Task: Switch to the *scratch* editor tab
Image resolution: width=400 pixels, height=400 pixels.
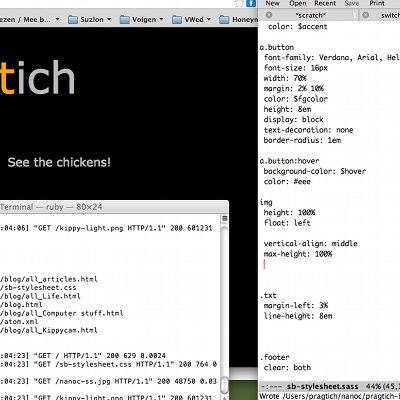Action: 310,15
